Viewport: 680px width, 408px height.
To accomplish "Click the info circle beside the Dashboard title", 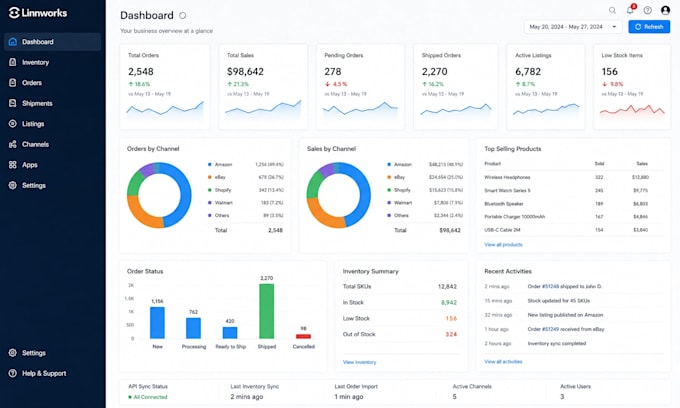I will [183, 16].
